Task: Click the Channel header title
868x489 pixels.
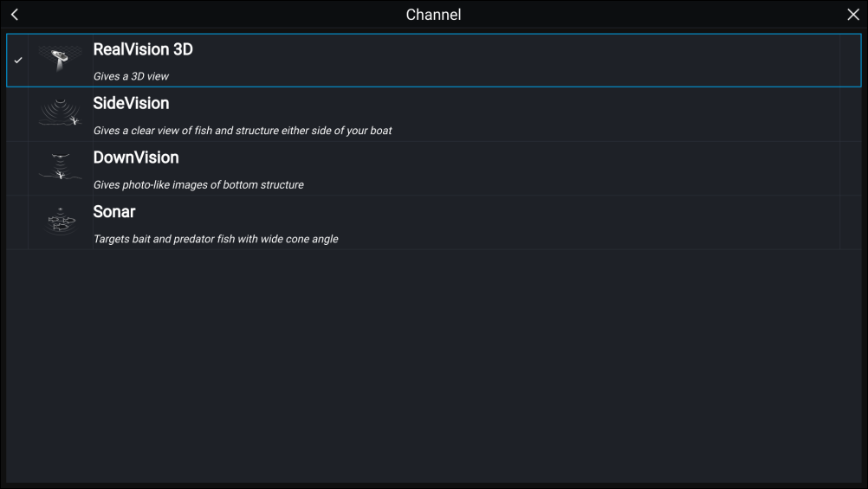Action: [433, 15]
